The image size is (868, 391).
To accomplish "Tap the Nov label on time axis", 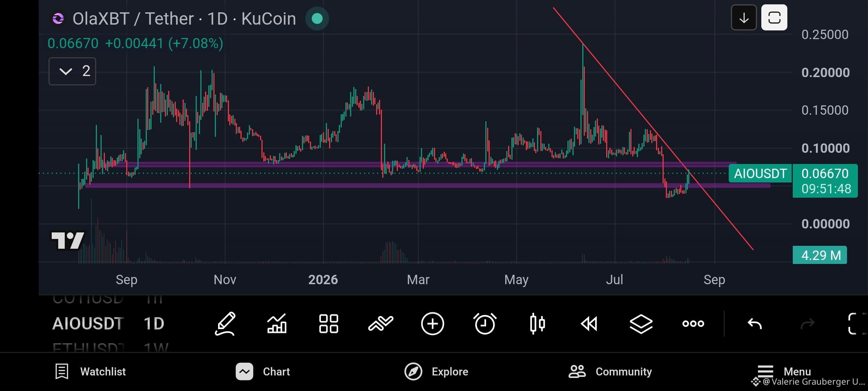I will 225,279.
